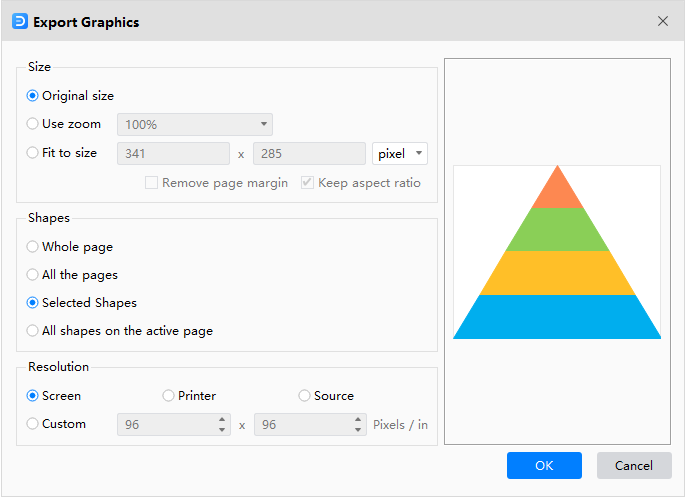The image size is (685, 497).
Task: Select the Custom resolution radio button
Action: pyautogui.click(x=33, y=424)
